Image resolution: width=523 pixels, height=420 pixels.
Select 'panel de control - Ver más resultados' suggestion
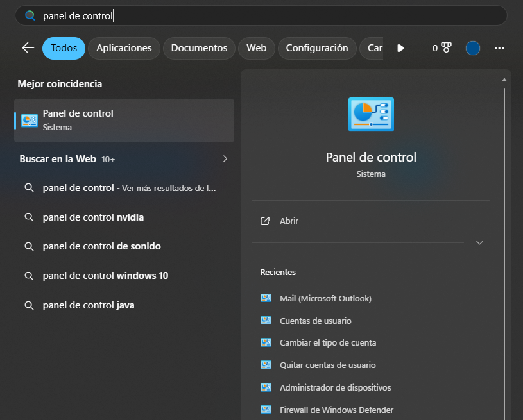coord(124,188)
